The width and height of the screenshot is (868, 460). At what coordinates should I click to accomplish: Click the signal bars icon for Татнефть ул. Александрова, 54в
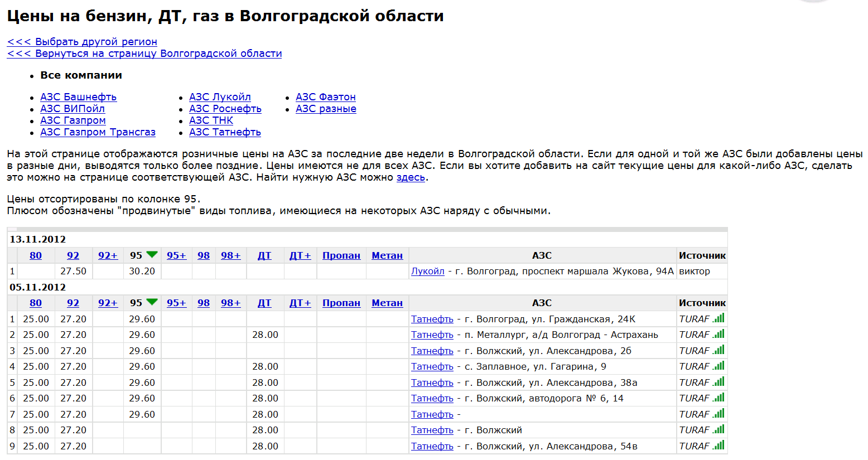coord(718,446)
